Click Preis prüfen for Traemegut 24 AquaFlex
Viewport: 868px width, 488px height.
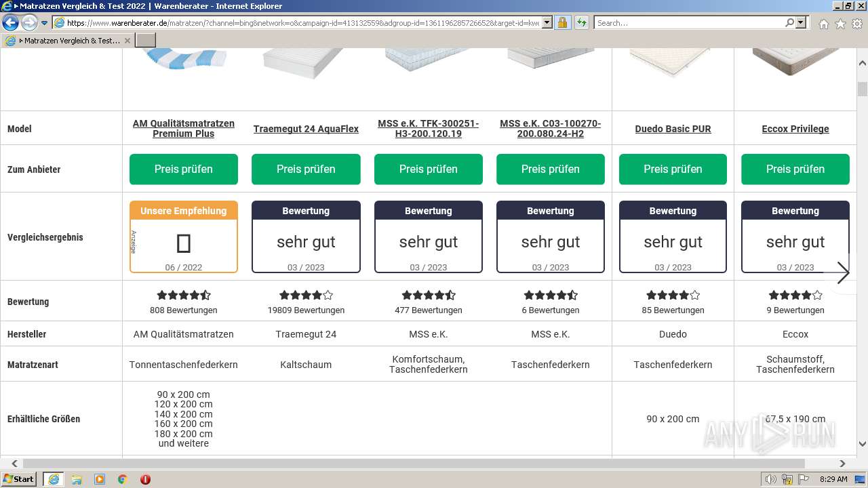coord(306,169)
